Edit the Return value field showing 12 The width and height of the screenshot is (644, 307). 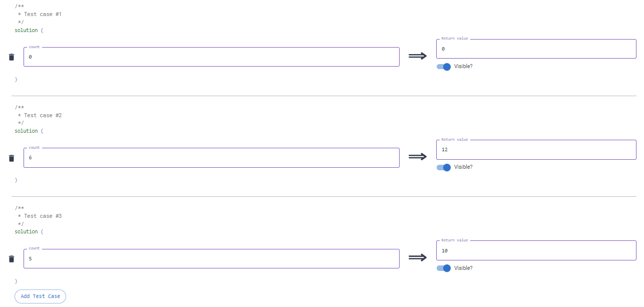click(x=536, y=150)
